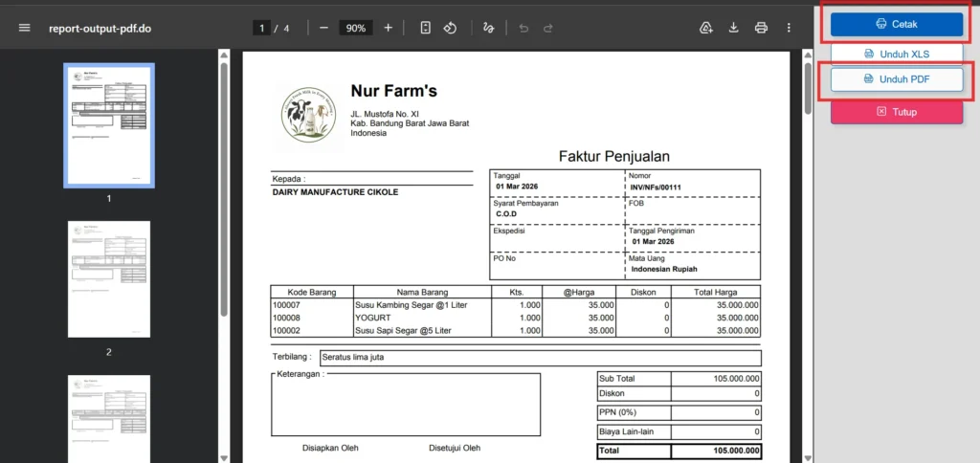Click the Biaya Lain-lain label
Viewport: 980px width, 463px height.
626,431
